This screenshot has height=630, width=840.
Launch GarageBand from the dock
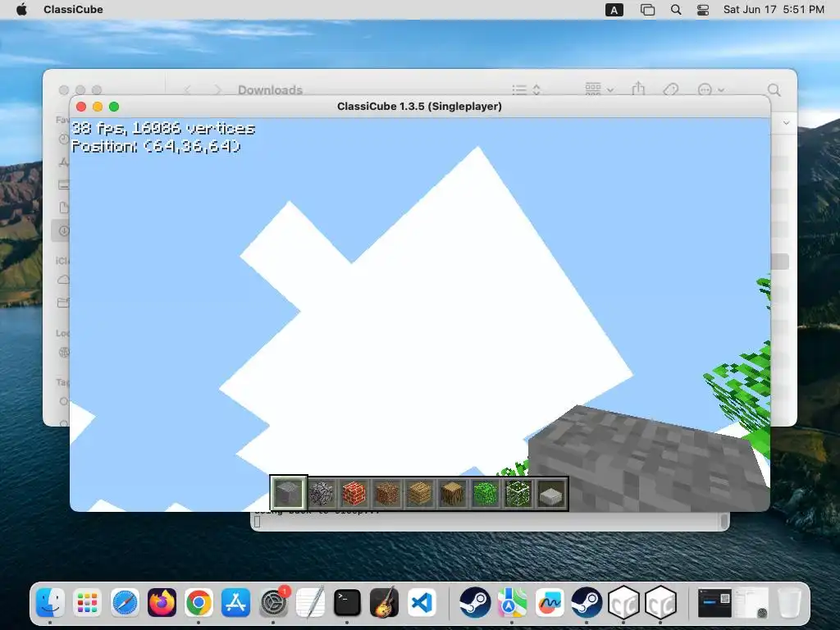(x=384, y=602)
